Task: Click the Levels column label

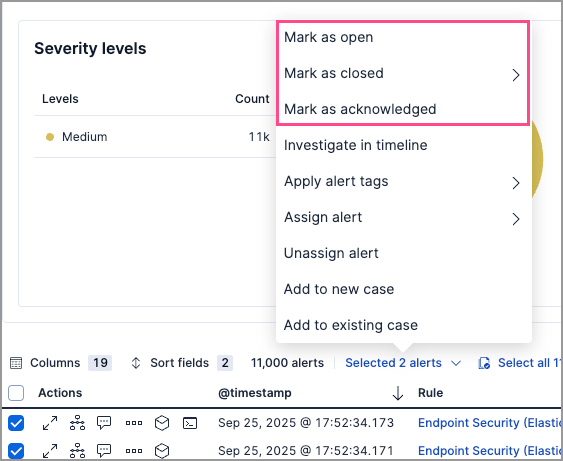Action: click(60, 99)
